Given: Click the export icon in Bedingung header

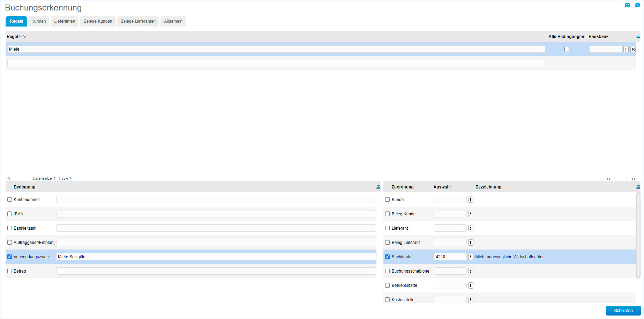Looking at the screenshot, I should (x=378, y=187).
